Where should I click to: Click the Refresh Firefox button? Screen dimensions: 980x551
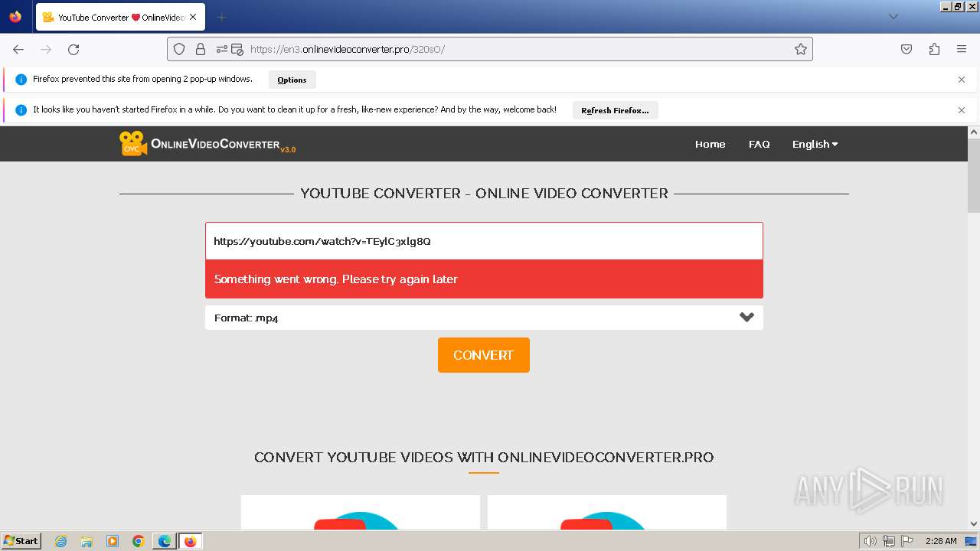coord(615,110)
